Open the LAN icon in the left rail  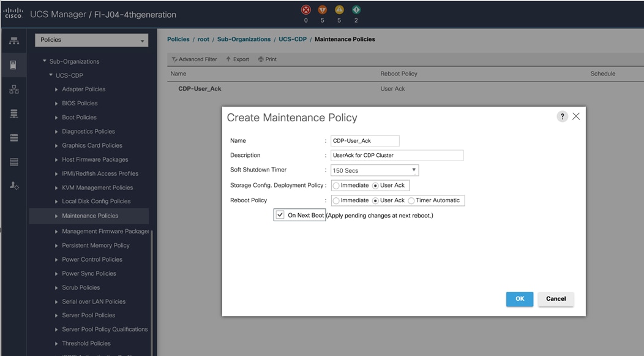14,89
